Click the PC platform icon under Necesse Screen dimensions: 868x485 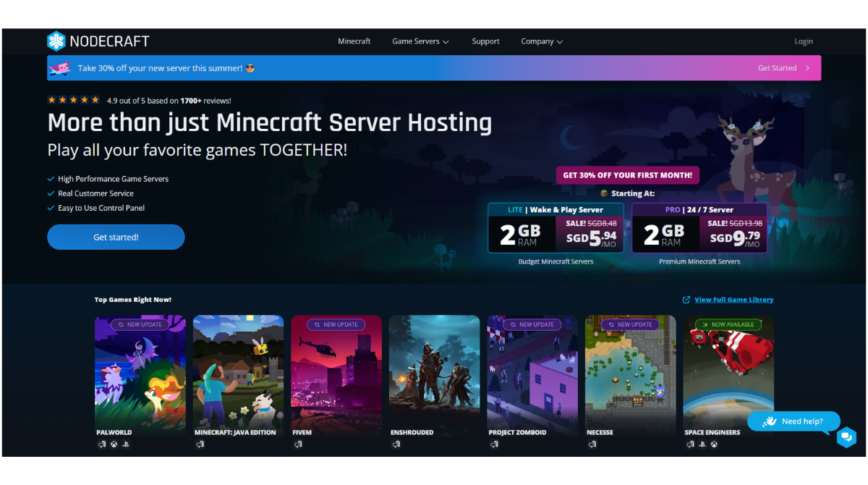[592, 444]
